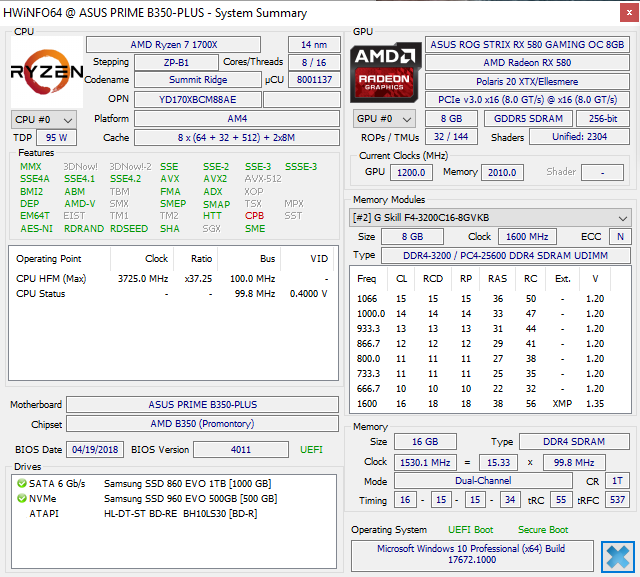Select the CPU Status row

point(173,294)
